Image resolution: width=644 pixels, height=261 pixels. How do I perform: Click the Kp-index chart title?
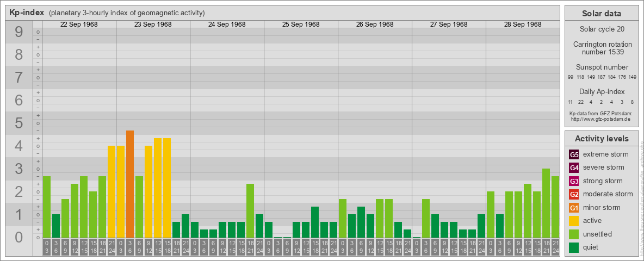pyautogui.click(x=27, y=13)
